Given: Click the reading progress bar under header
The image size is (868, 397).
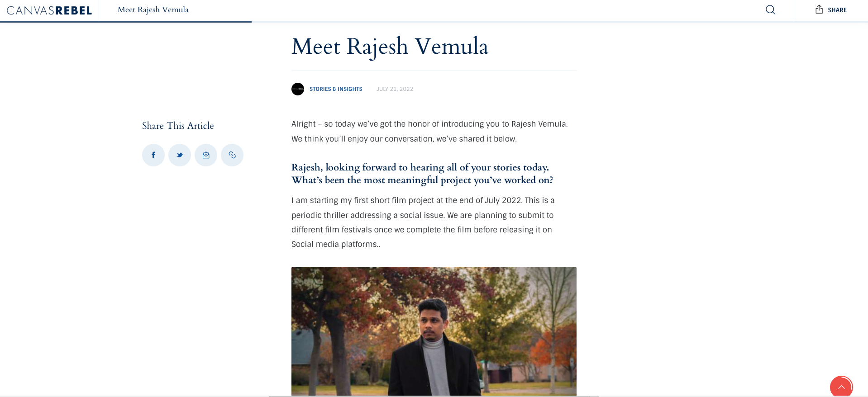Looking at the screenshot, I should [126, 21].
